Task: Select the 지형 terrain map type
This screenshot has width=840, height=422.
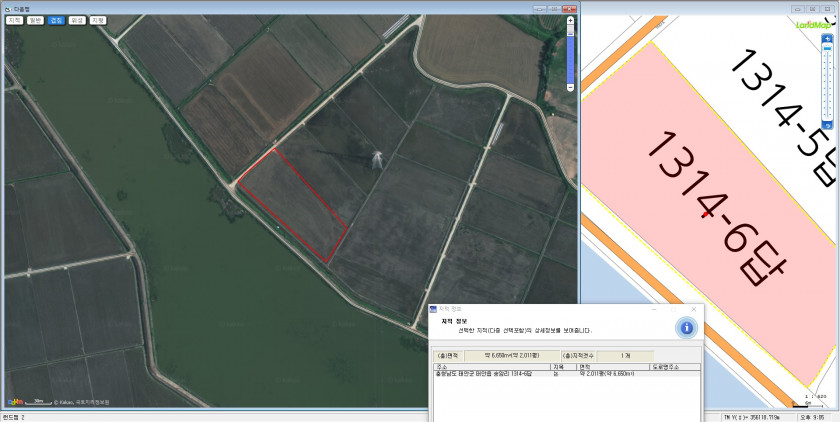Action: click(x=98, y=20)
